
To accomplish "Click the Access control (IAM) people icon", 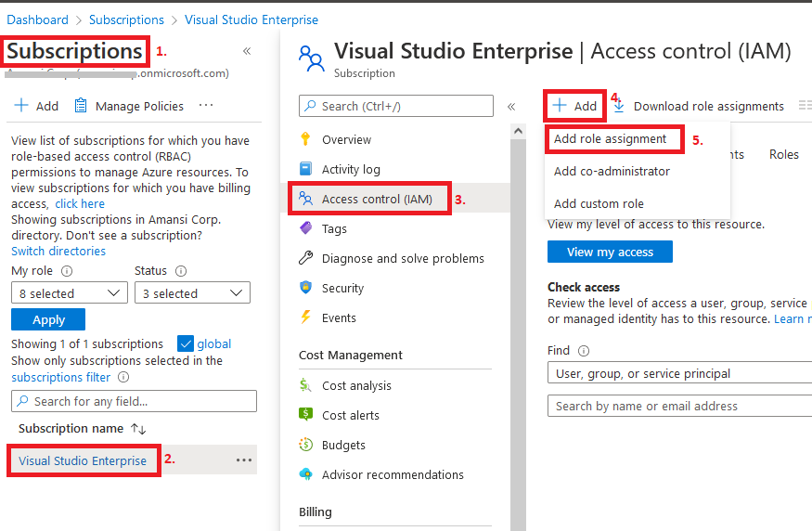I will point(305,199).
